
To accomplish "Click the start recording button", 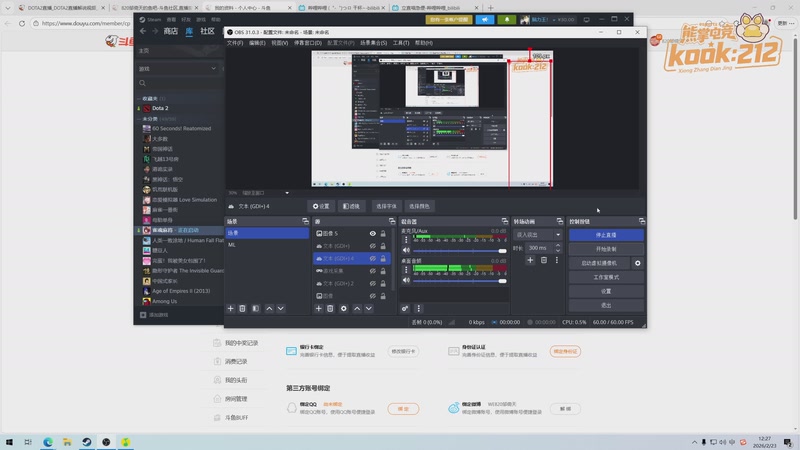I will tap(606, 249).
